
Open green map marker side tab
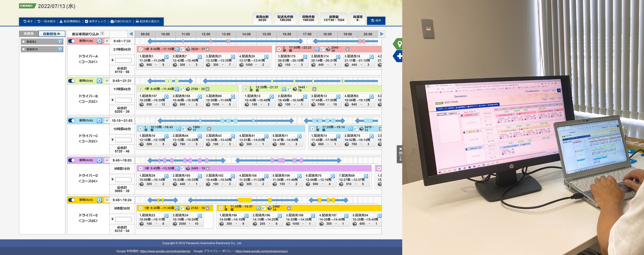pos(399,44)
